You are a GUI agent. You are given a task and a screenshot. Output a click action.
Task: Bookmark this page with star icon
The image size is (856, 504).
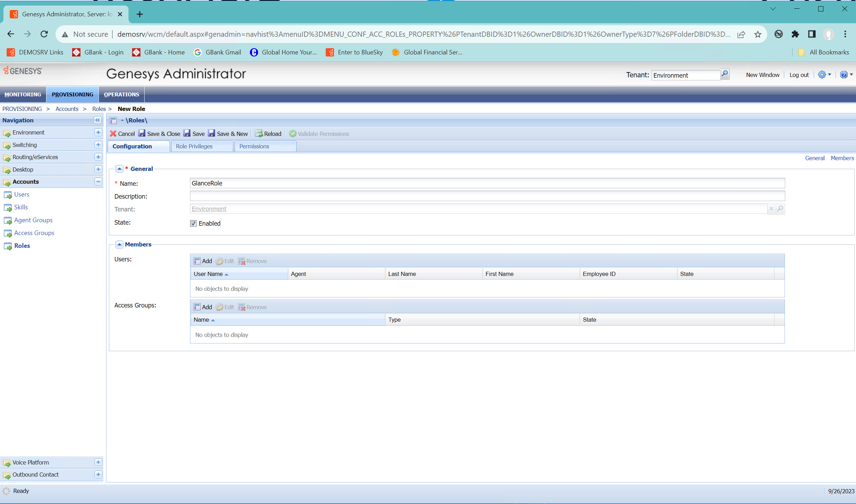[757, 34]
